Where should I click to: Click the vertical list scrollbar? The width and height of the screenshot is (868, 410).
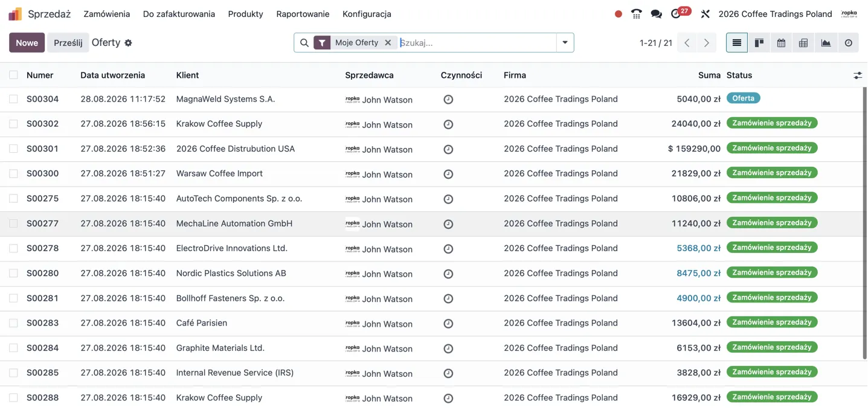click(864, 223)
